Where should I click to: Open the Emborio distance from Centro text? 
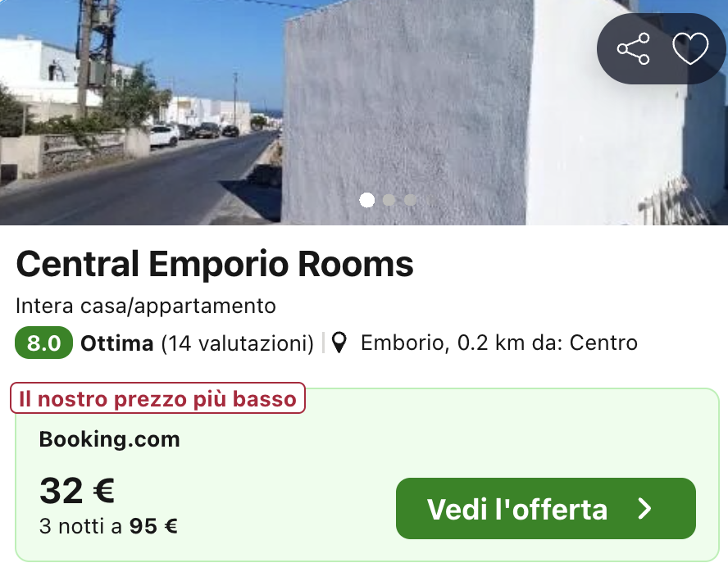point(499,343)
